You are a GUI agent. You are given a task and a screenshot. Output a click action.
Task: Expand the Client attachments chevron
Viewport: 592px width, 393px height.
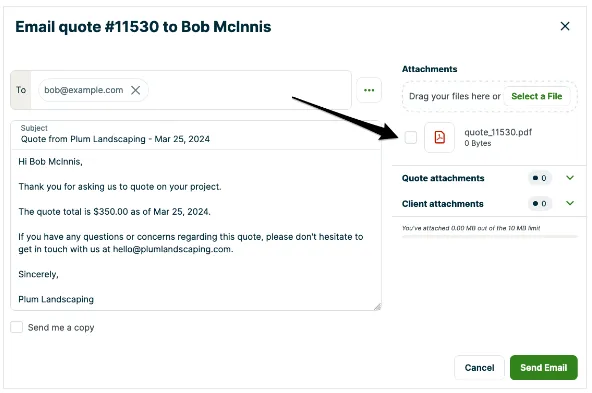(570, 203)
